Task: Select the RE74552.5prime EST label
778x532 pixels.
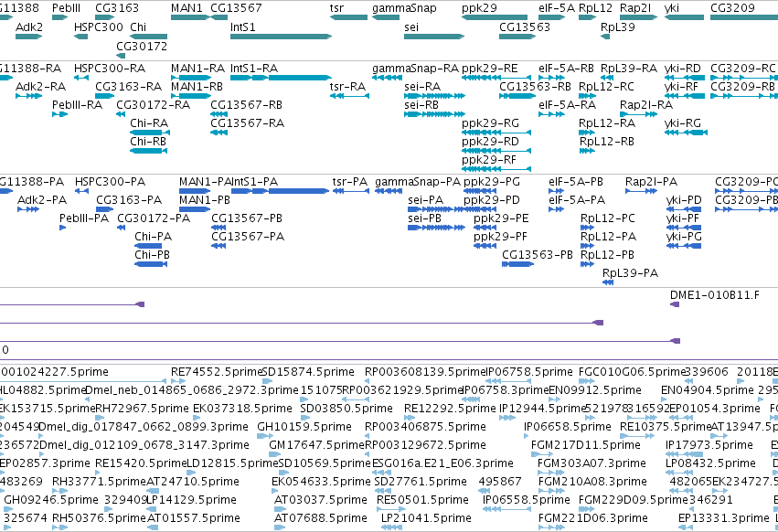Action: (x=217, y=372)
